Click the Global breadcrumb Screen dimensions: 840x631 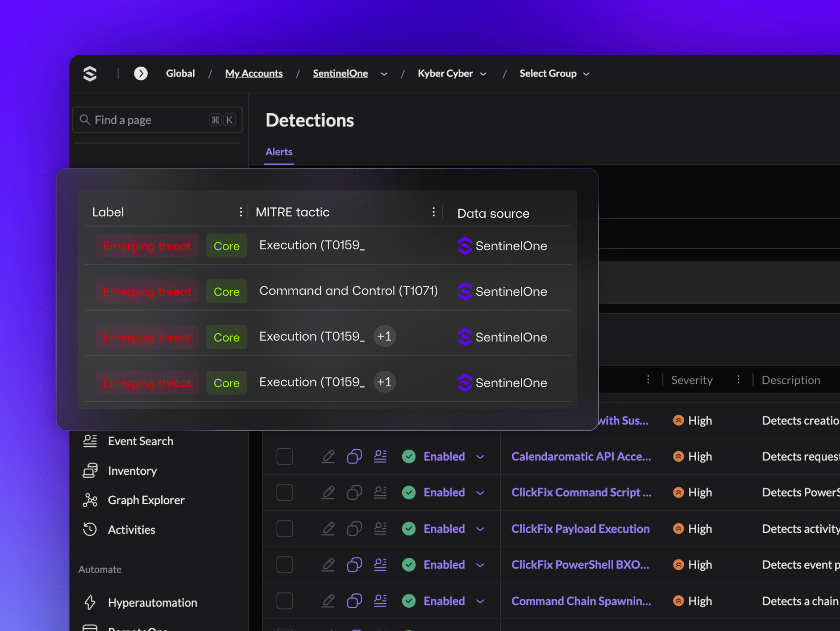coord(180,73)
